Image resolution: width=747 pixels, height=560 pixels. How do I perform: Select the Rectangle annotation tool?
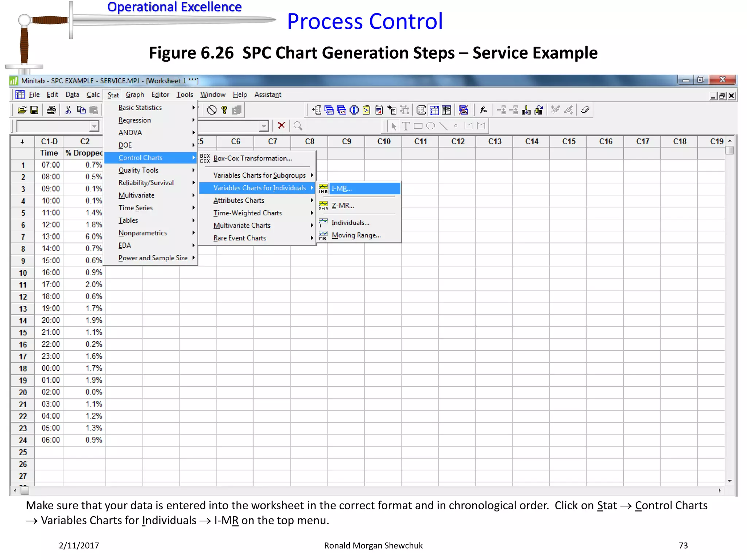[x=418, y=126]
